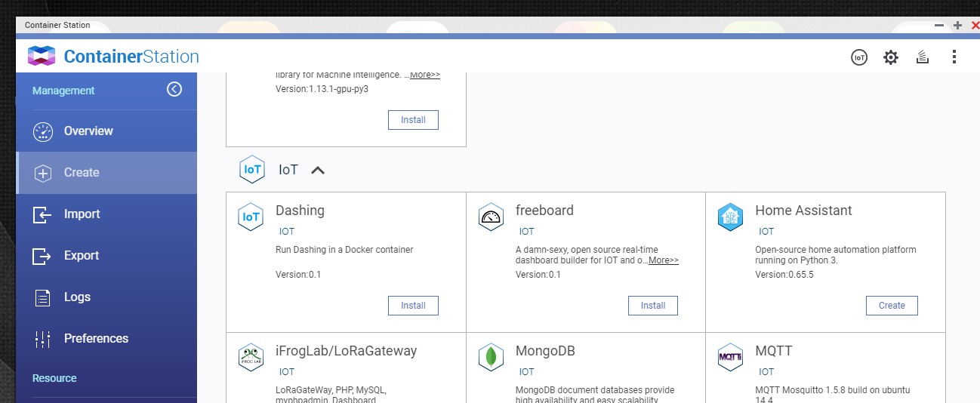Open More link under Machine Intelligence description

click(x=425, y=75)
